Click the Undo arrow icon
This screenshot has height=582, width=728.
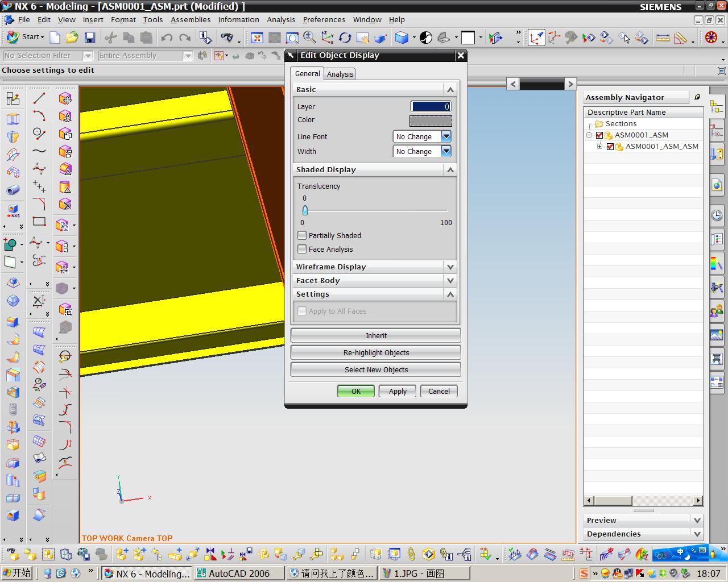(167, 38)
